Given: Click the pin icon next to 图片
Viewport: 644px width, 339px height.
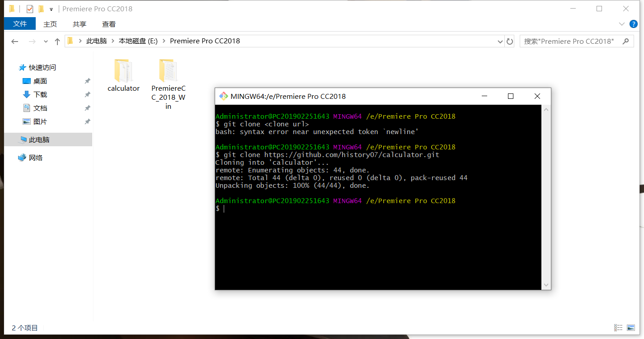Looking at the screenshot, I should click(88, 122).
